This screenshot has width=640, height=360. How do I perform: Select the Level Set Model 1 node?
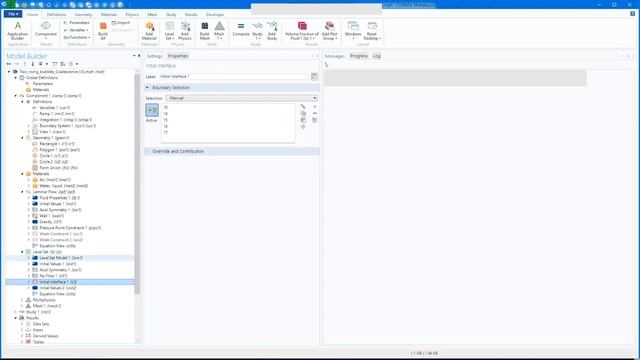pyautogui.click(x=58, y=258)
